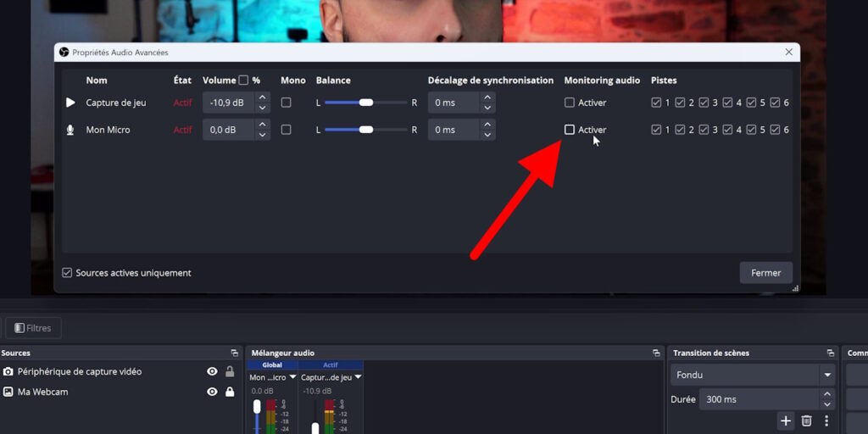Image resolution: width=868 pixels, height=434 pixels.
Task: Open Mon ...icro mixer channel dropdown arrow
Action: coord(292,377)
